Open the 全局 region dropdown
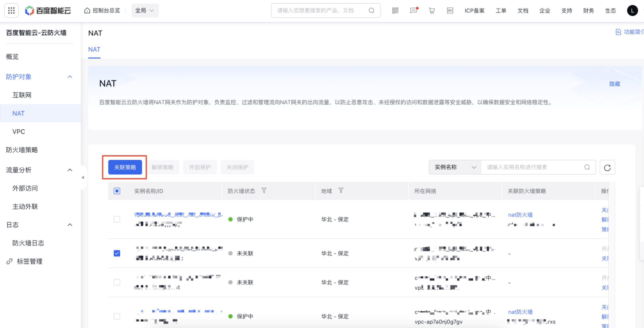Image resolution: width=644 pixels, height=328 pixels. click(x=145, y=11)
